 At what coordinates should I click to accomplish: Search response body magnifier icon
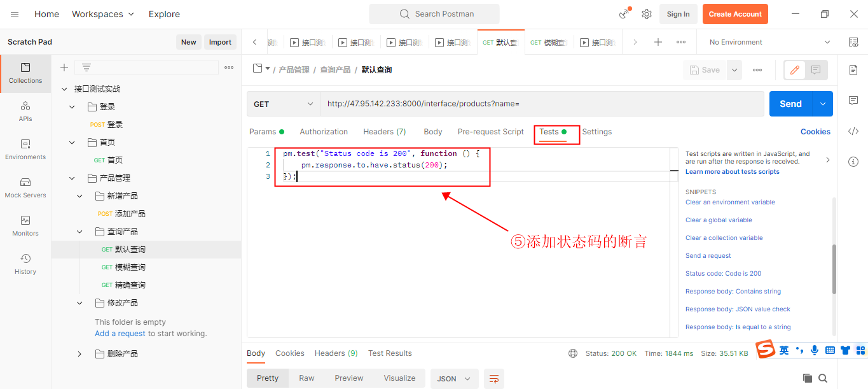823,378
